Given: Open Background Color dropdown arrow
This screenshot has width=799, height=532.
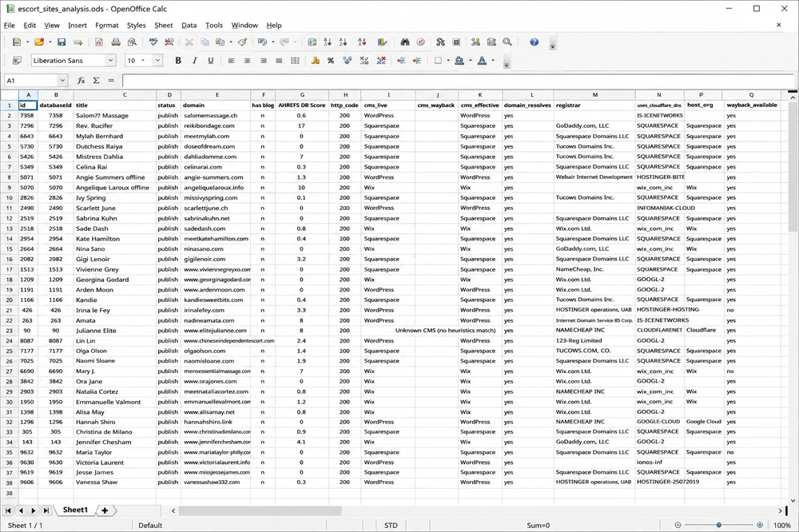Looking at the screenshot, I should (470, 61).
